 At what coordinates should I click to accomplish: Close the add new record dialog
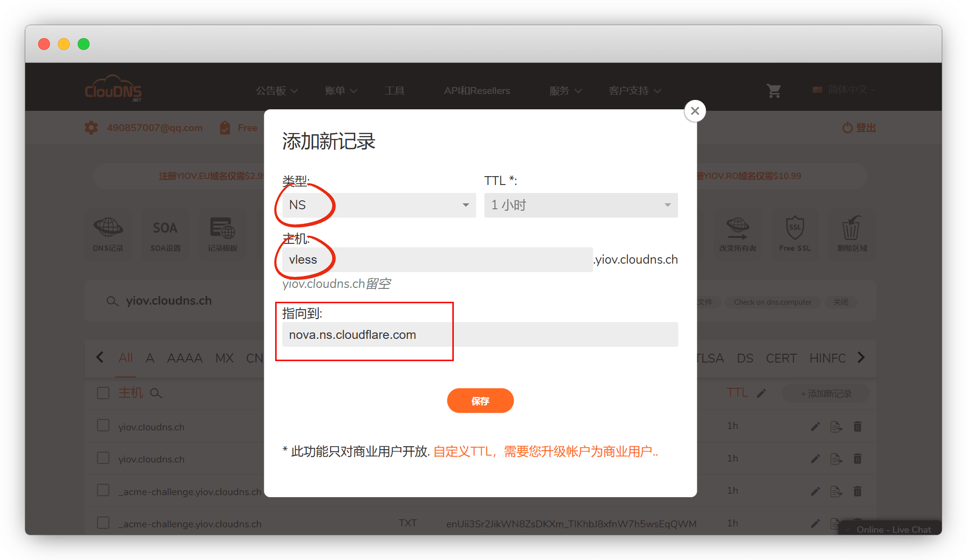pos(695,111)
